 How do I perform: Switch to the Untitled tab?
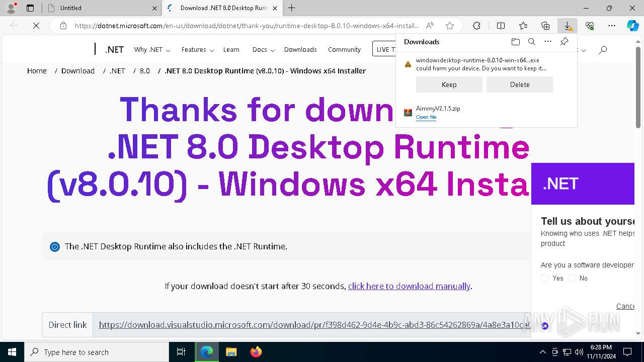(x=101, y=8)
